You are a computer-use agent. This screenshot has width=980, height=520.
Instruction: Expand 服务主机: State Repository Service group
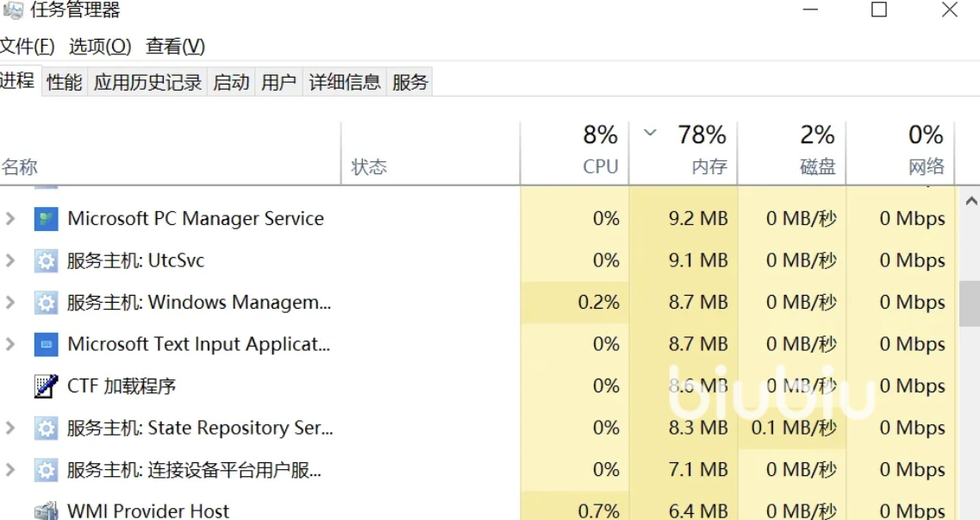click(10, 428)
